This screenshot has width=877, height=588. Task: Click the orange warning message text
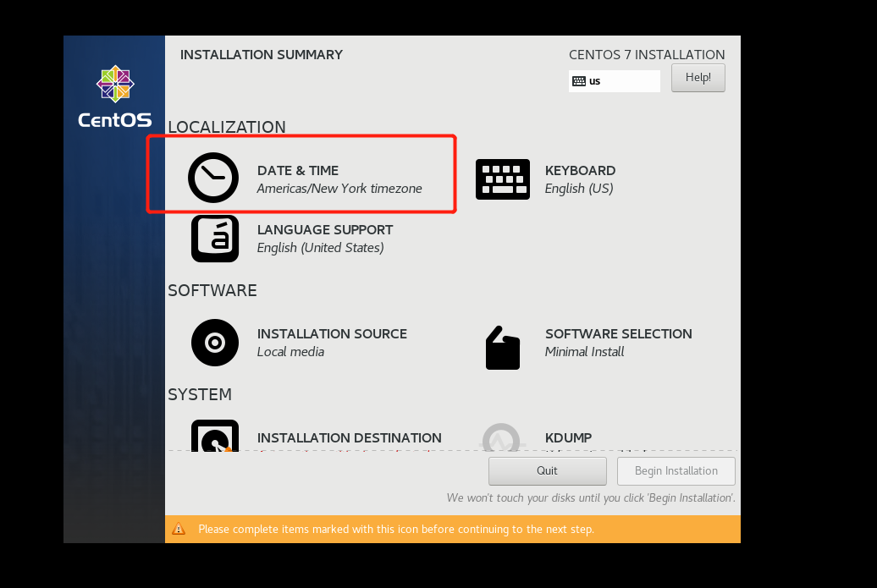tap(396, 530)
